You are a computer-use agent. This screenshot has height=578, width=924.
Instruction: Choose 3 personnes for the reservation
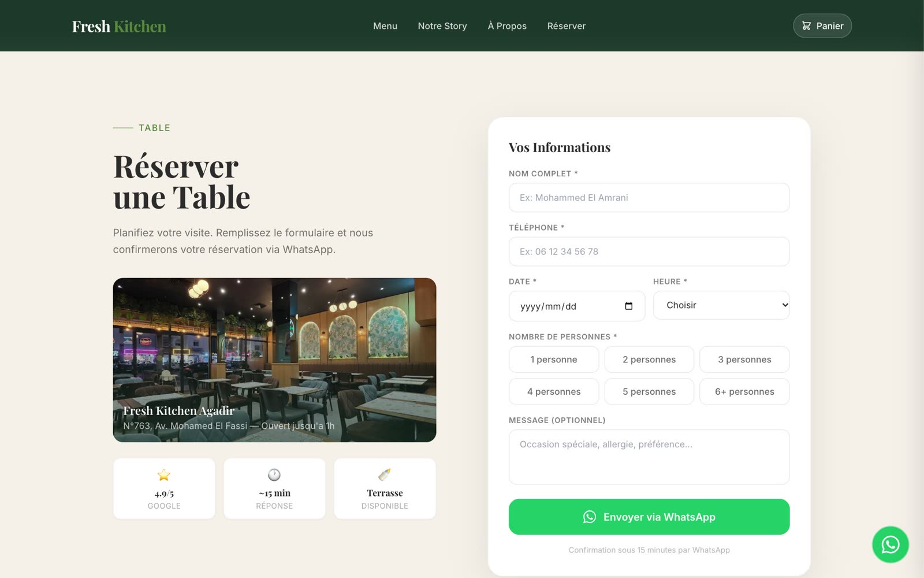744,360
